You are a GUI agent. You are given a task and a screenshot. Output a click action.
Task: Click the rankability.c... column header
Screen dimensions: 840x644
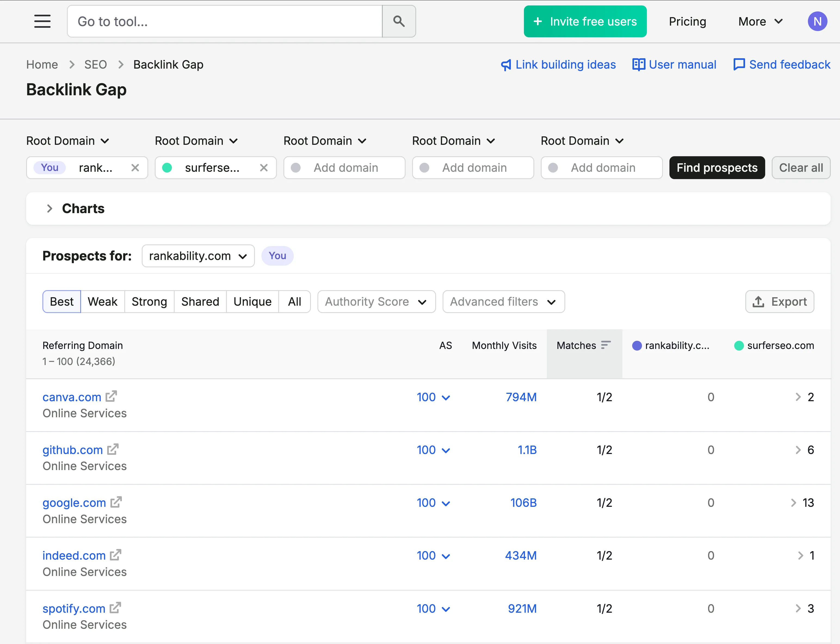(671, 345)
